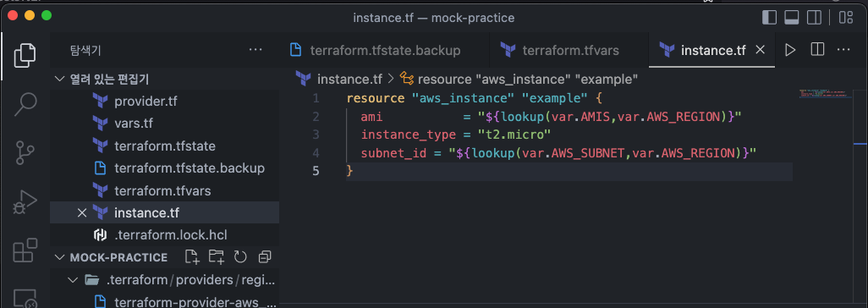Open the Remote Explorer view
Screen dimensions: 868x308
tap(25, 298)
